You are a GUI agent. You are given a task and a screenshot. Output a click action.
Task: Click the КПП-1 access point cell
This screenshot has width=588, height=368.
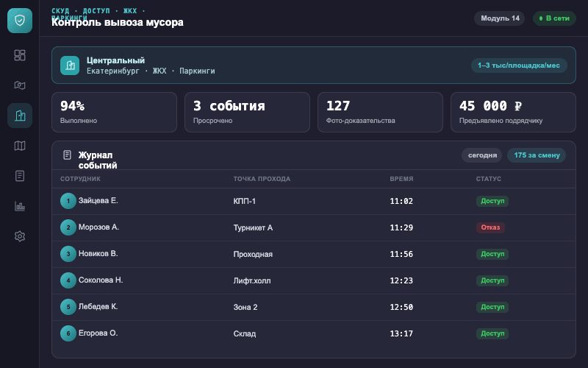[x=245, y=201]
